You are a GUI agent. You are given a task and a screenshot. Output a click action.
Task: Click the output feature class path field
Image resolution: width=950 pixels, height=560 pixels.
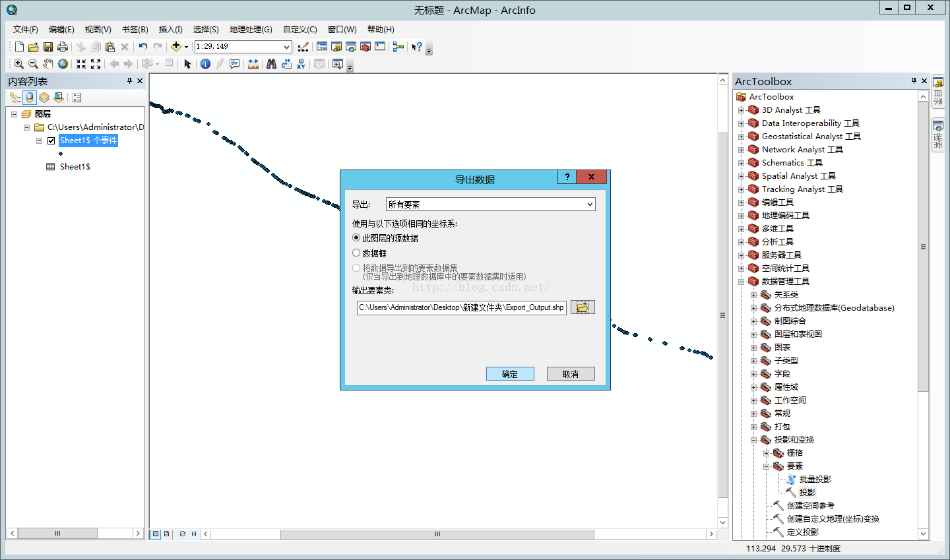tap(462, 307)
